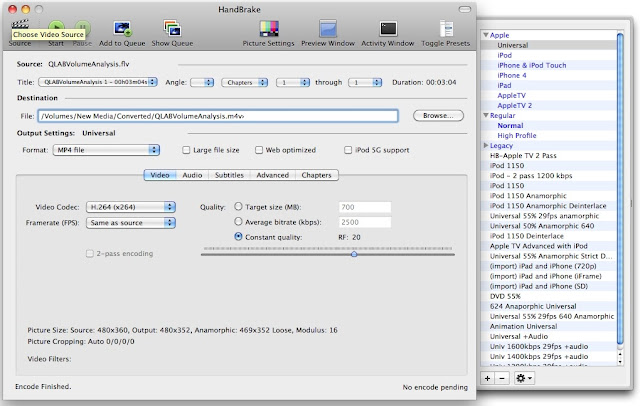Select the Constant quality radio button
Viewport: 640px width, 406px height.
[238, 237]
